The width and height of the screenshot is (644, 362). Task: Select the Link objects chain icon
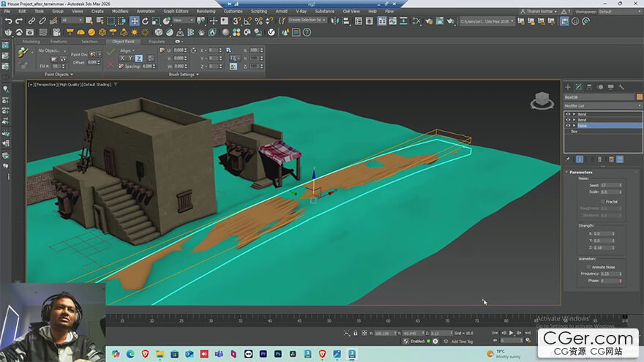(x=31, y=21)
